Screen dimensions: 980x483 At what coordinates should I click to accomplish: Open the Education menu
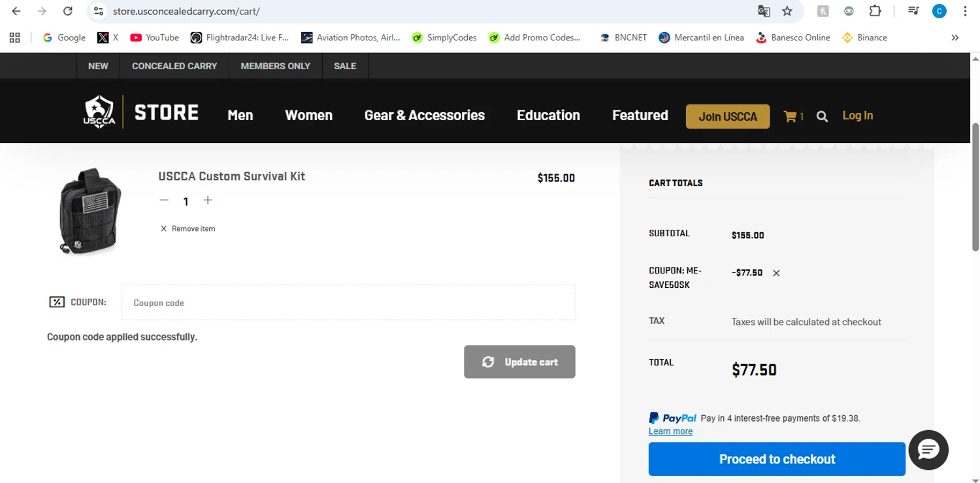point(548,116)
